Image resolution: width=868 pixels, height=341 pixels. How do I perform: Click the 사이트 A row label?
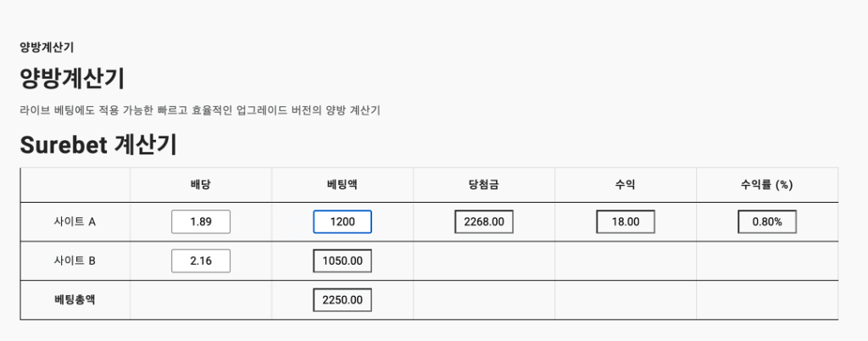[x=75, y=222]
